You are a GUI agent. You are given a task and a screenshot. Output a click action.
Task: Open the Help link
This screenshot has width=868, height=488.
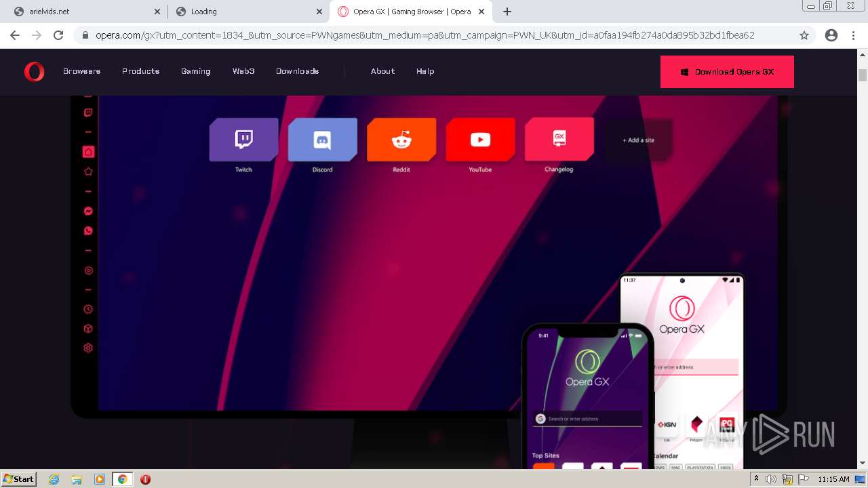point(425,71)
